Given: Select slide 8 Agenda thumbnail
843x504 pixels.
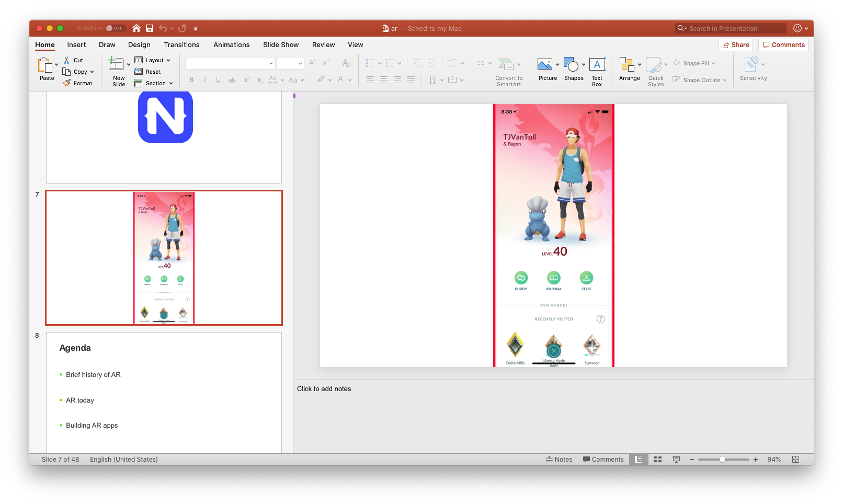Looking at the screenshot, I should click(x=164, y=393).
